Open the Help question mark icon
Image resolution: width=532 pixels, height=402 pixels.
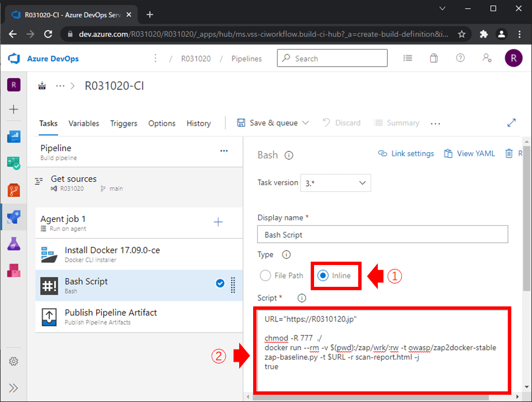(x=460, y=58)
